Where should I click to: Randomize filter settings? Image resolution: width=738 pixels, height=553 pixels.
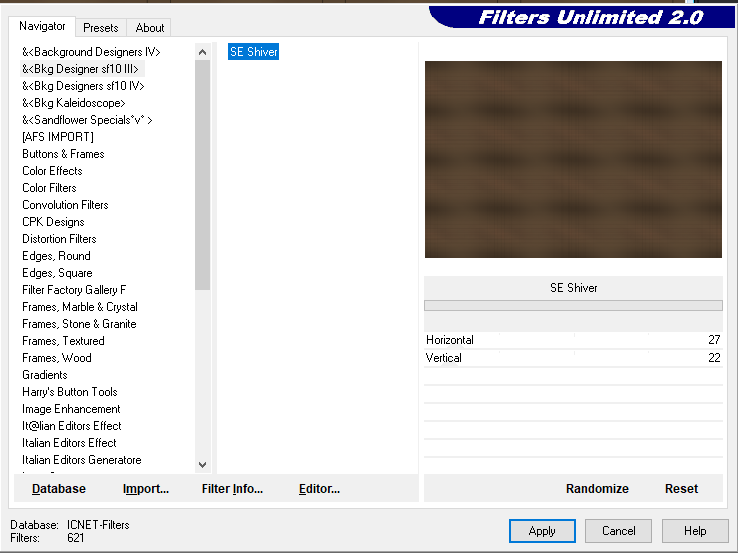coord(597,489)
